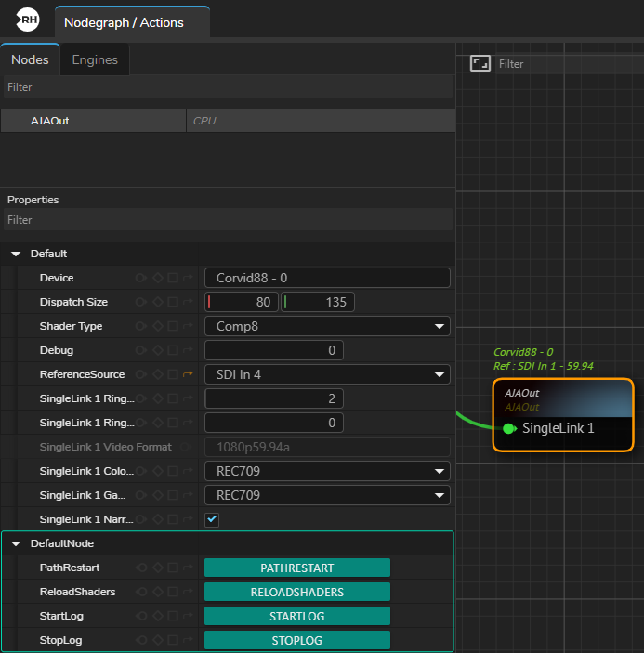The height and width of the screenshot is (653, 644).
Task: Click the PATHRESTART button
Action: pyautogui.click(x=297, y=568)
